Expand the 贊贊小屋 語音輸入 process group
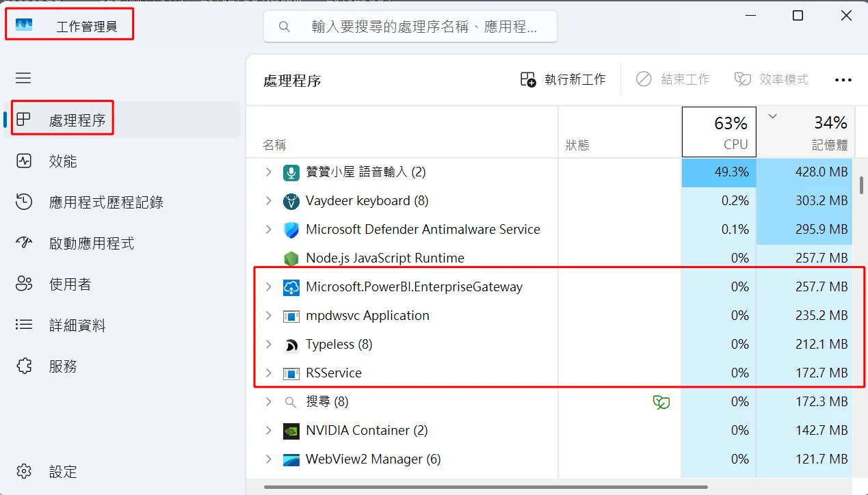Viewport: 868px width, 495px height. [x=268, y=172]
